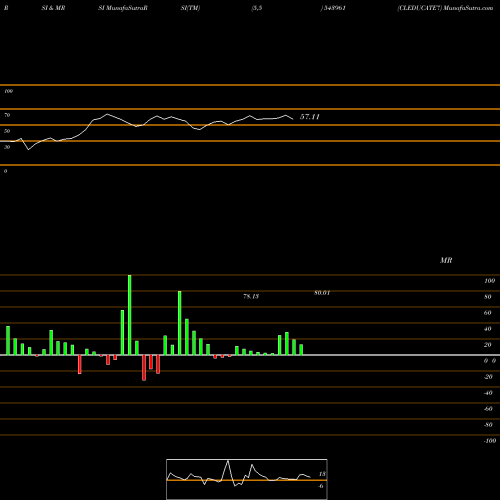The image size is (500, 500).
Task: Click the '20' label on the MR axis
Action: [488, 345]
